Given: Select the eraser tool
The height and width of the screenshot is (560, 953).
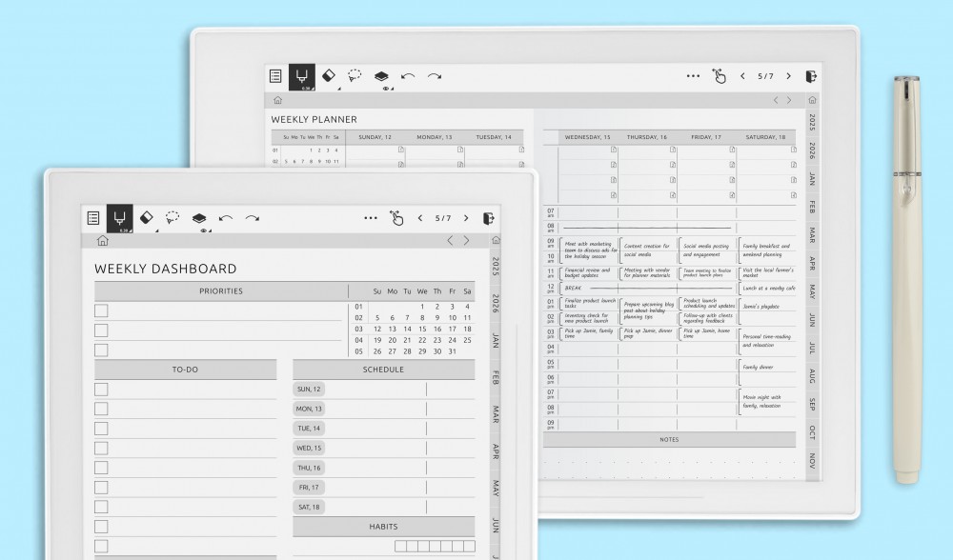Looking at the screenshot, I should (x=145, y=217).
